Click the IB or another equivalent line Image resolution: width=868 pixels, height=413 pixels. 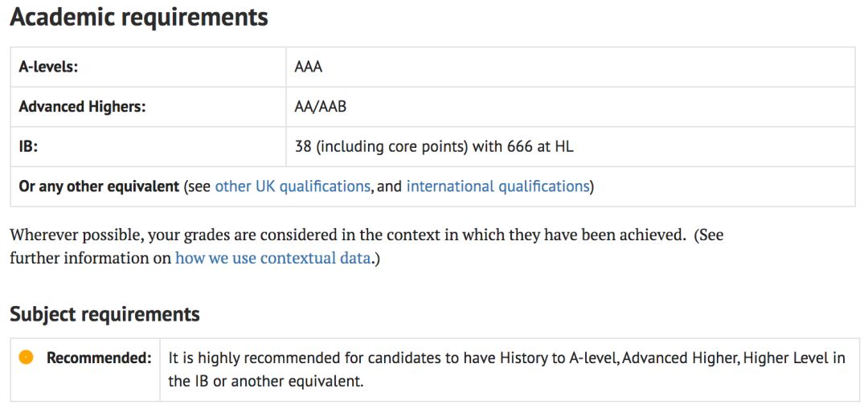(x=266, y=382)
